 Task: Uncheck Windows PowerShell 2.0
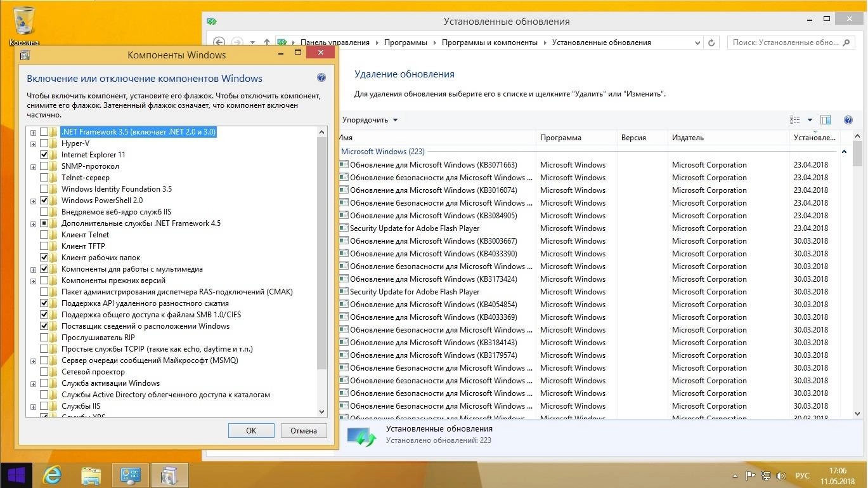44,201
